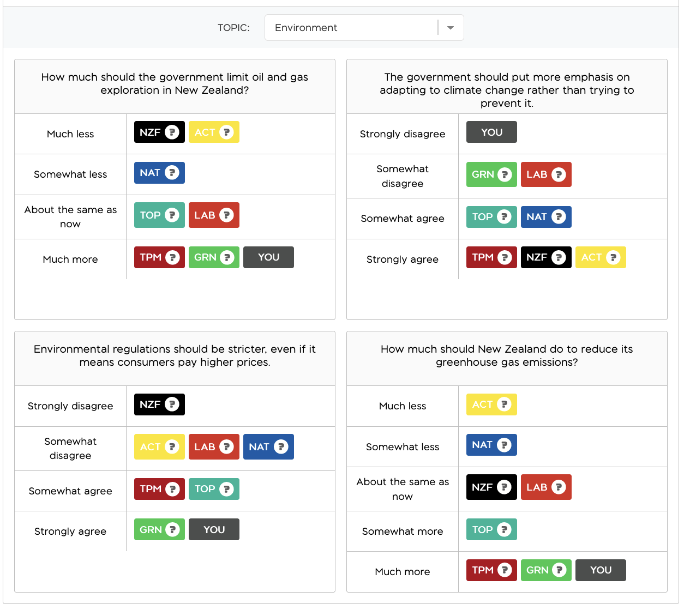The height and width of the screenshot is (616, 696).
Task: Click NZF help icon in climate adaptation Strongly agree row
Action: click(559, 257)
